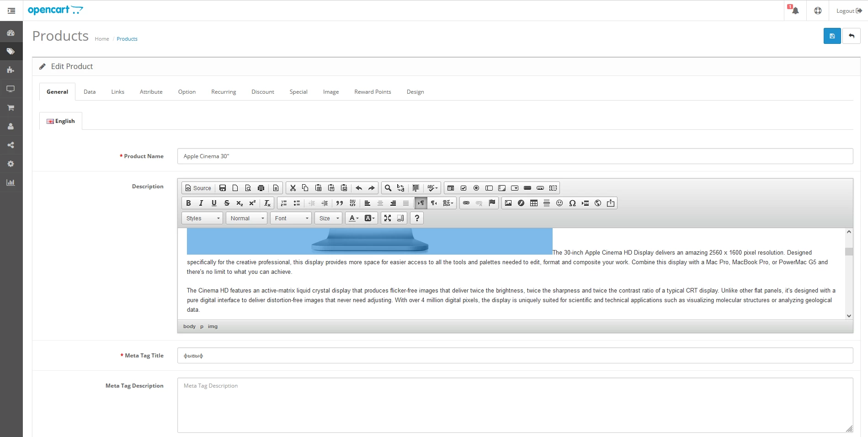Click the Print icon in the editor
868x437 pixels.
point(261,188)
